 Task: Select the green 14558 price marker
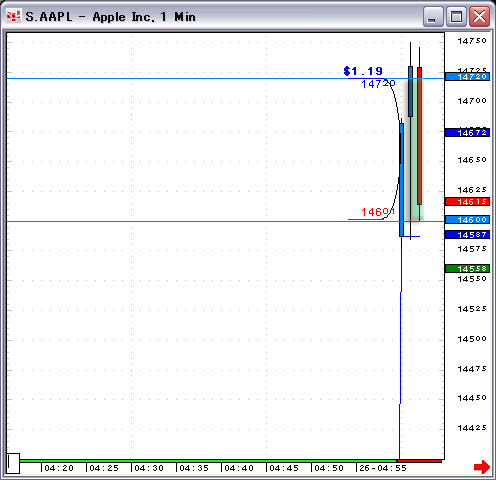[x=467, y=268]
